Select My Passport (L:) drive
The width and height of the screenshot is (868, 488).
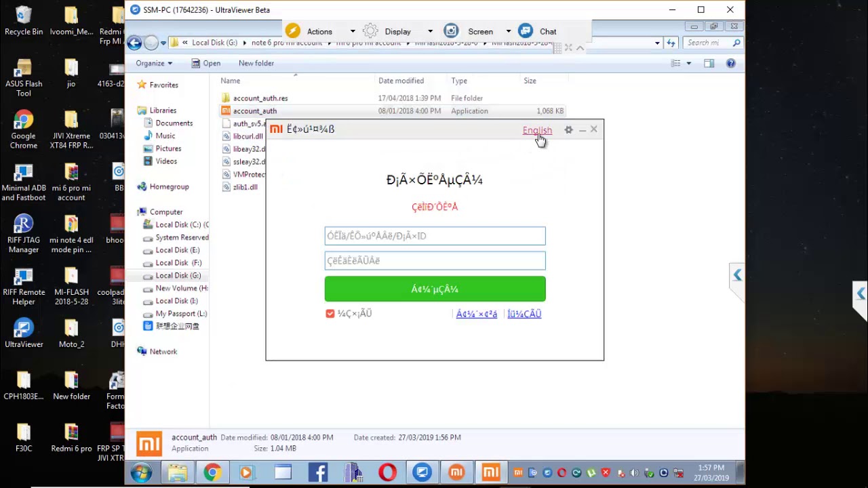click(181, 314)
